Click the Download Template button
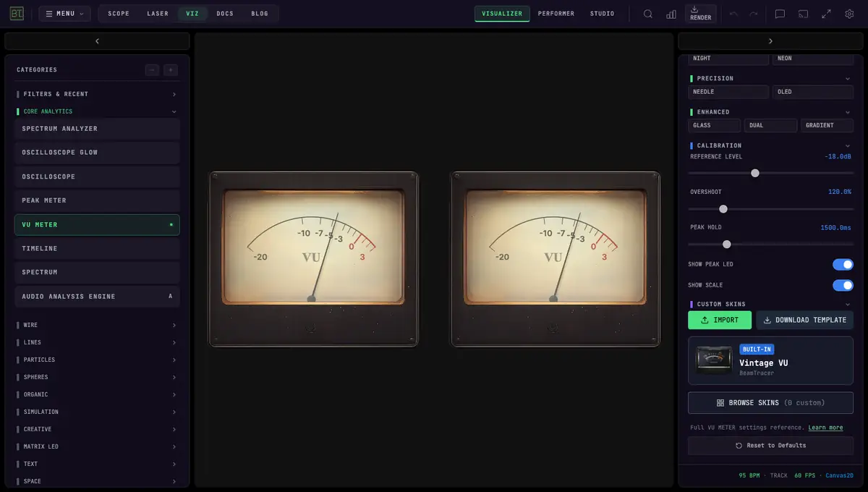 click(805, 320)
